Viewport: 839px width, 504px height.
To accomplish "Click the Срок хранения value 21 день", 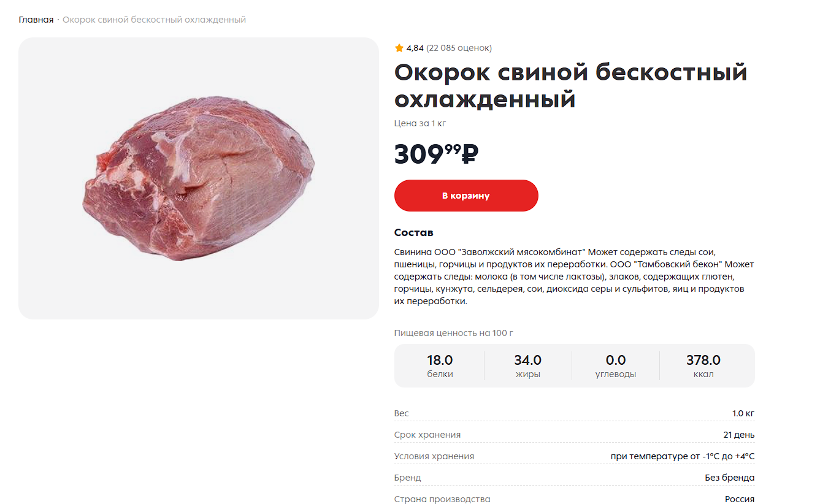I will point(738,435).
